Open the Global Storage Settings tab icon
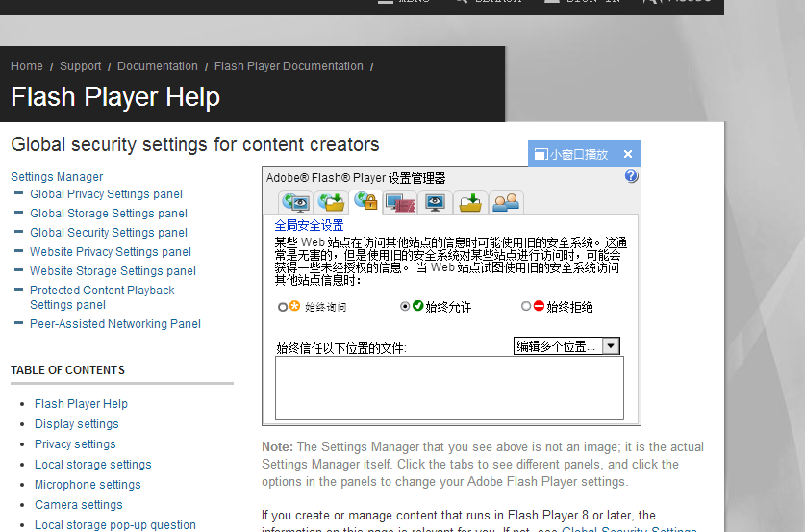Image resolution: width=805 pixels, height=532 pixels. [331, 202]
